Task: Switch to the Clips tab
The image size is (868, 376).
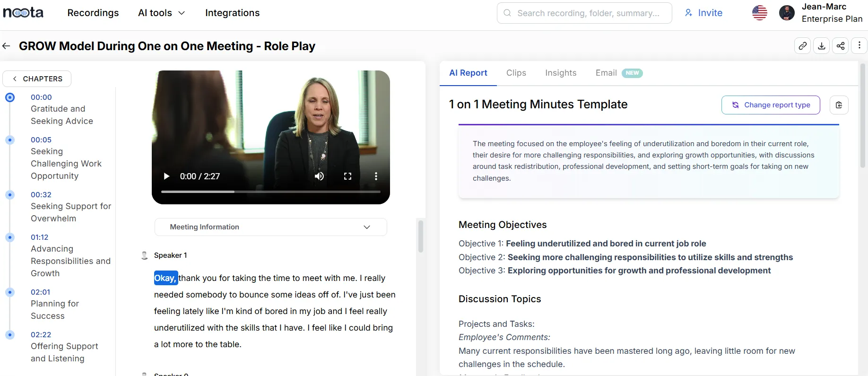Action: pyautogui.click(x=516, y=73)
